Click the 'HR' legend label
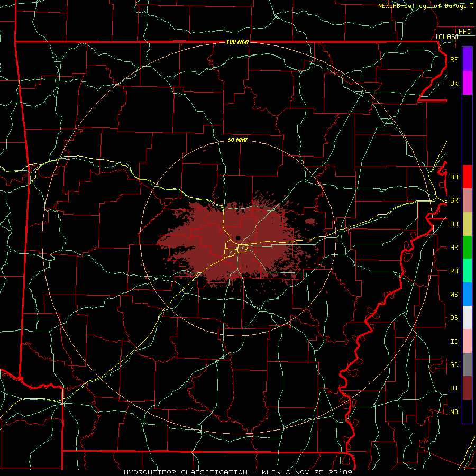This screenshot has height=476, width=476. pyautogui.click(x=454, y=248)
